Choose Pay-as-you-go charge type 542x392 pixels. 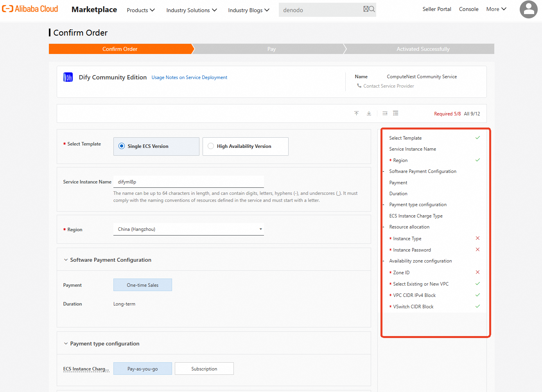pyautogui.click(x=143, y=369)
